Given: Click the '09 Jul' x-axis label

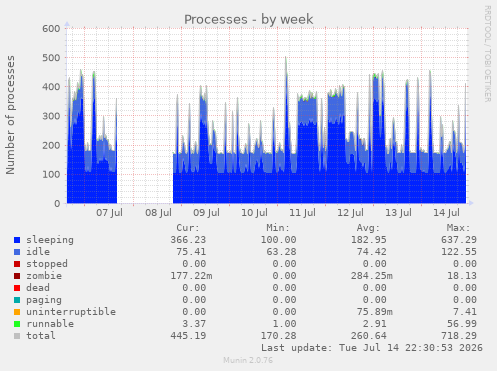Looking at the screenshot, I should [206, 213].
